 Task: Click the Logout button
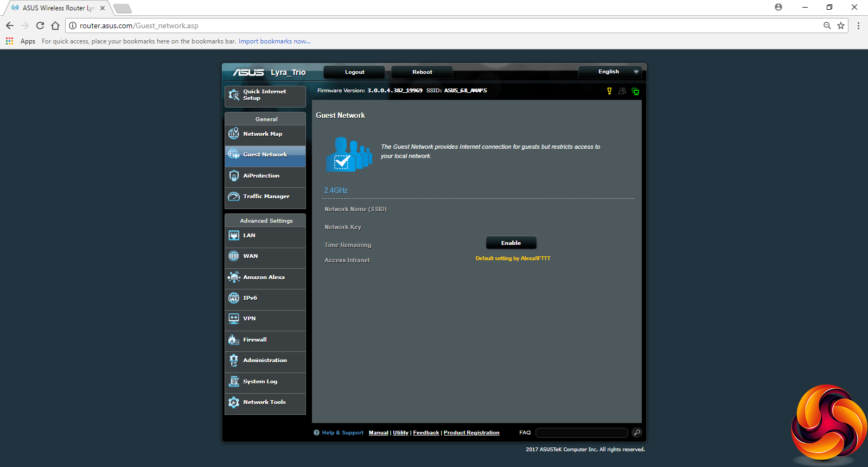354,72
